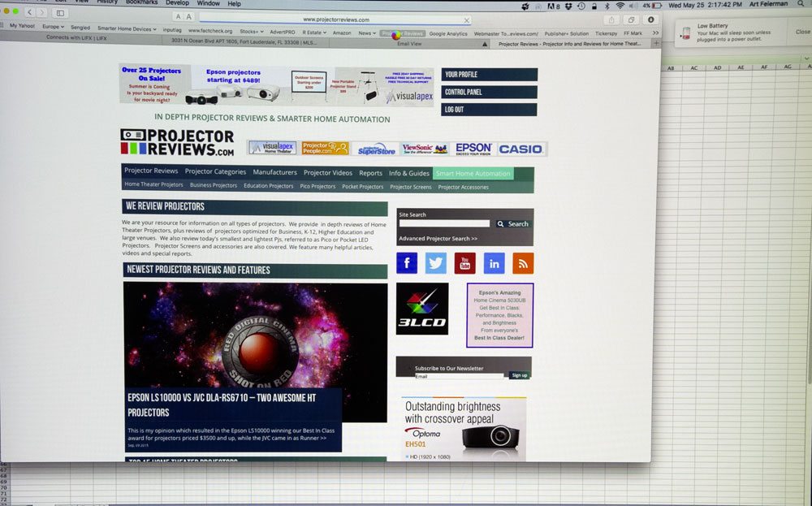Expand Smarter Home Devices bookmarks folder
This screenshot has width=812, height=506.
(x=127, y=28)
